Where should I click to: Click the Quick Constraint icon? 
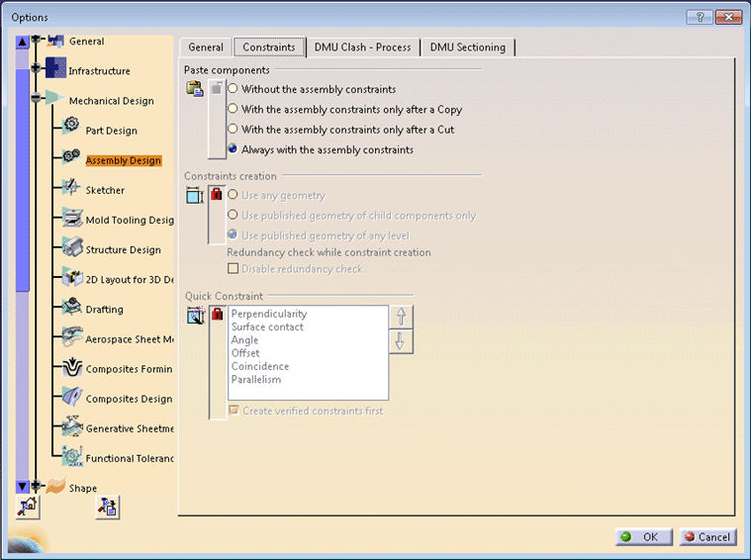point(196,316)
